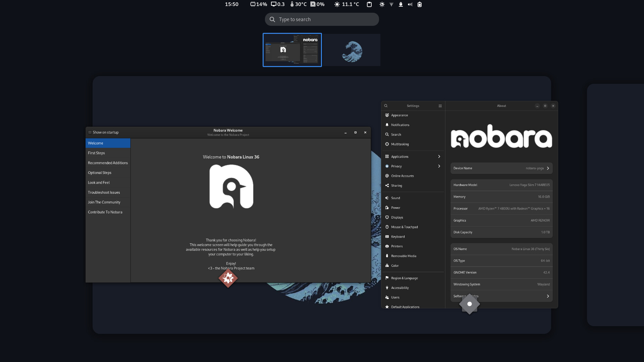Click the Settings app icon badge below window

pos(469,304)
